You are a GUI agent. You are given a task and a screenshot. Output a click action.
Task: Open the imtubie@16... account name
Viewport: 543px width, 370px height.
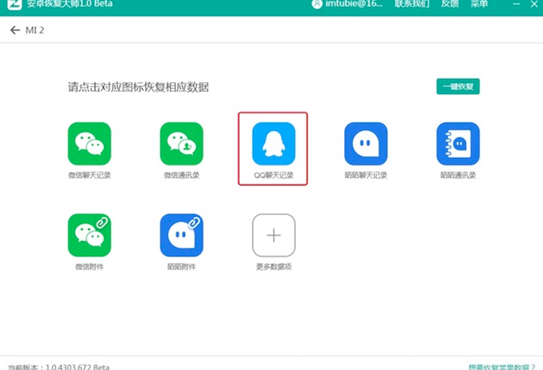tap(354, 4)
